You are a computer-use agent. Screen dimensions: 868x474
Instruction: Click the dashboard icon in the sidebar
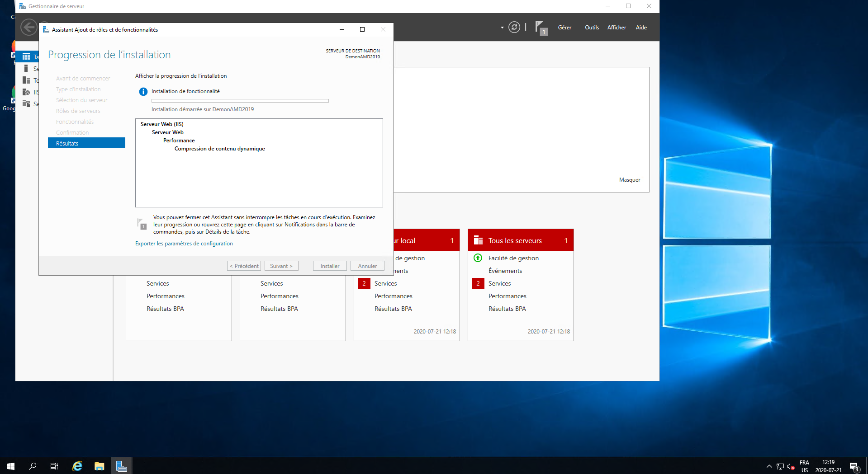tap(26, 56)
